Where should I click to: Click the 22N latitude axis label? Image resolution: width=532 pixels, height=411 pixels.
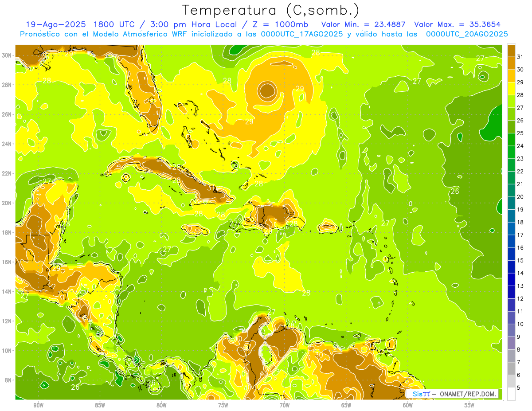click(x=7, y=173)
